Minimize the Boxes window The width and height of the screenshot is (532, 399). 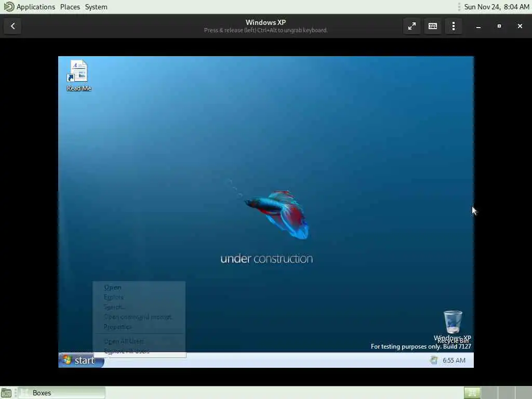[x=478, y=26]
